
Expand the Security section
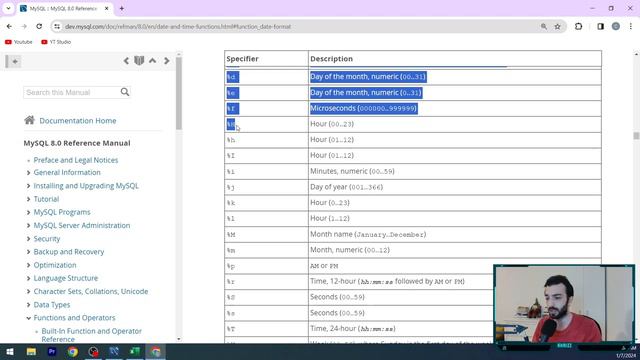(x=29, y=239)
